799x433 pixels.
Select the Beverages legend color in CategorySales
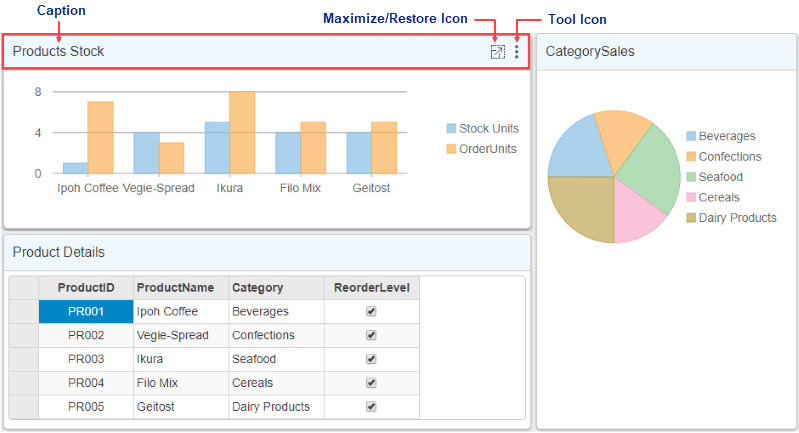click(691, 136)
